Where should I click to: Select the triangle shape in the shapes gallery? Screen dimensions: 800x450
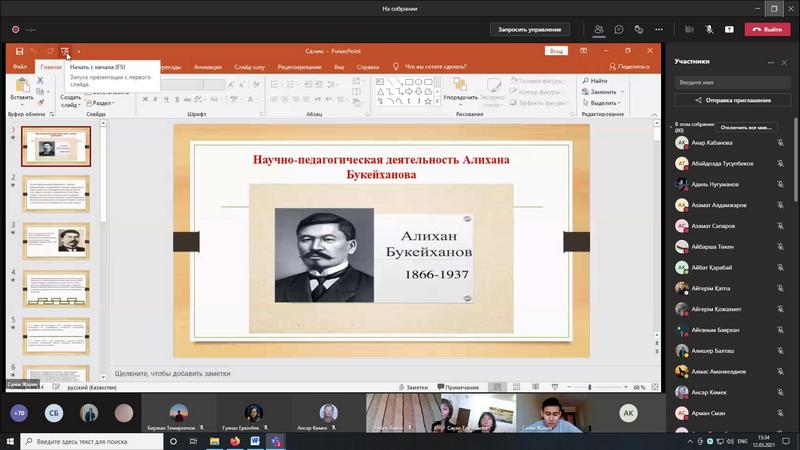pyautogui.click(x=380, y=92)
